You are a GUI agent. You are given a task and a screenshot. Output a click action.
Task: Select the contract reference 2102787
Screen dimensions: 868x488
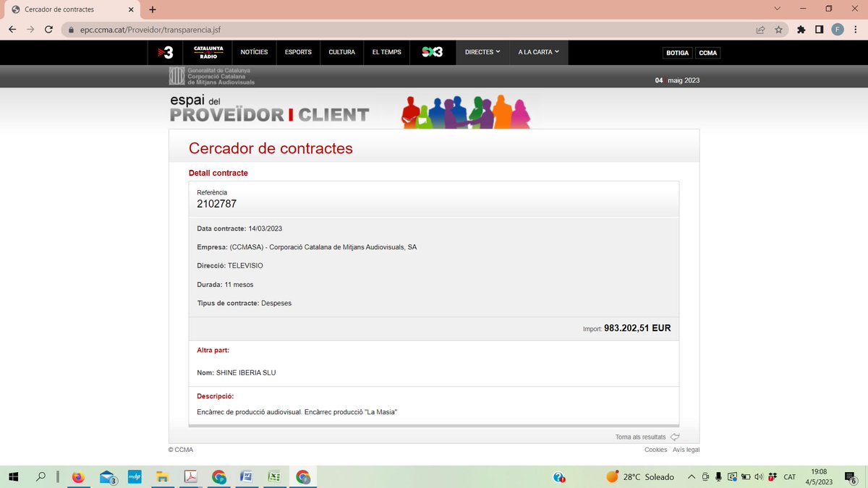pos(217,204)
